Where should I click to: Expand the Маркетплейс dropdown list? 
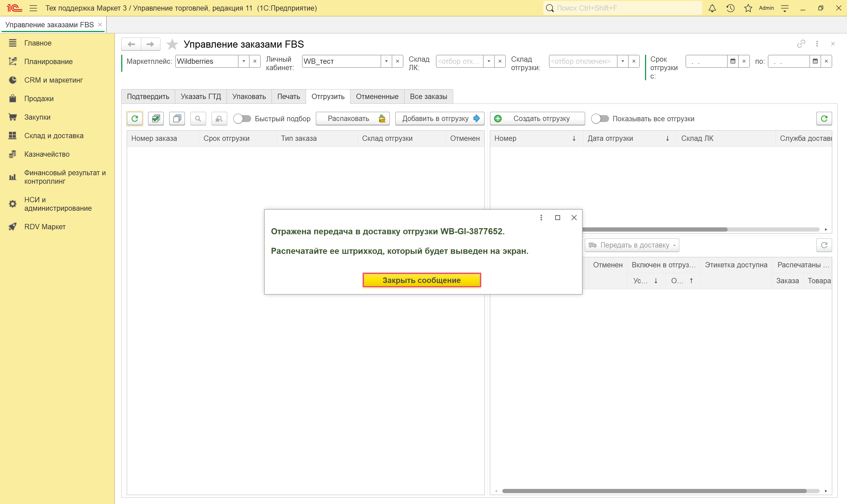[x=244, y=61]
